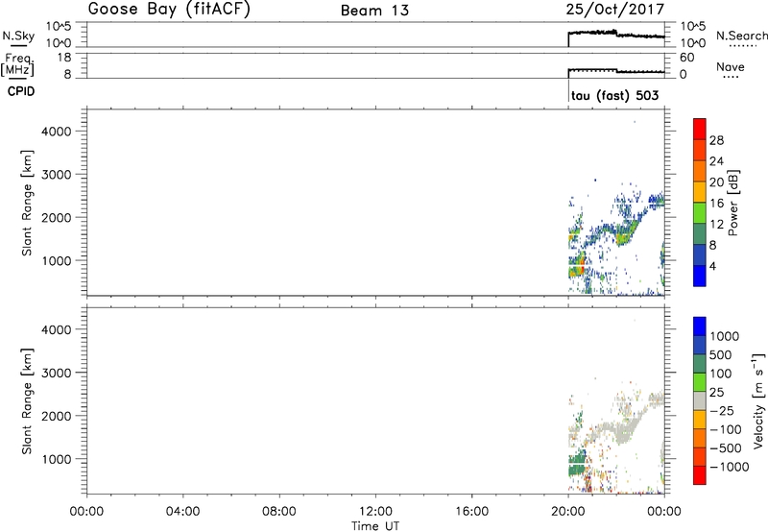Click the '16:00' time axis label
Viewport: 768px width, 532px height.
(471, 512)
